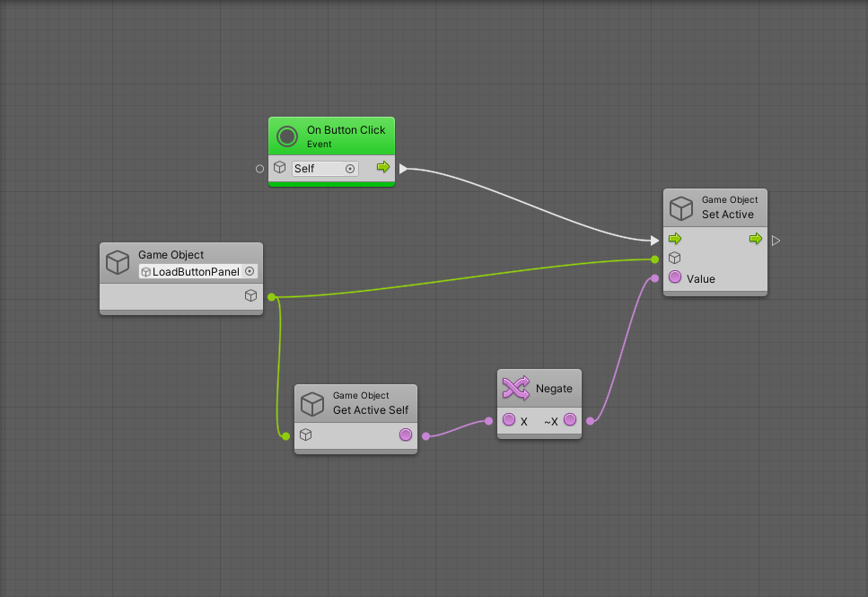Screen dimensions: 868x597
Task: Click Get Active Self's purple boolean output port
Action: (x=406, y=435)
